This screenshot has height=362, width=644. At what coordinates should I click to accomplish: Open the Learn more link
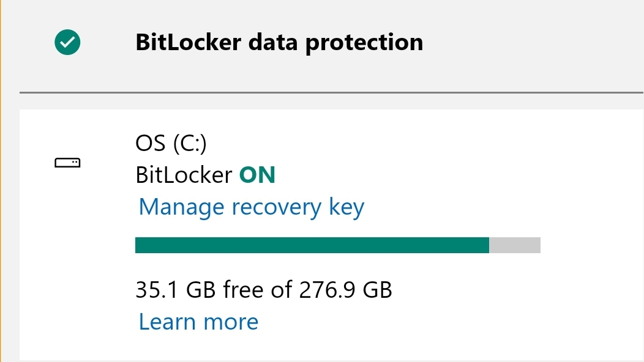coord(198,322)
